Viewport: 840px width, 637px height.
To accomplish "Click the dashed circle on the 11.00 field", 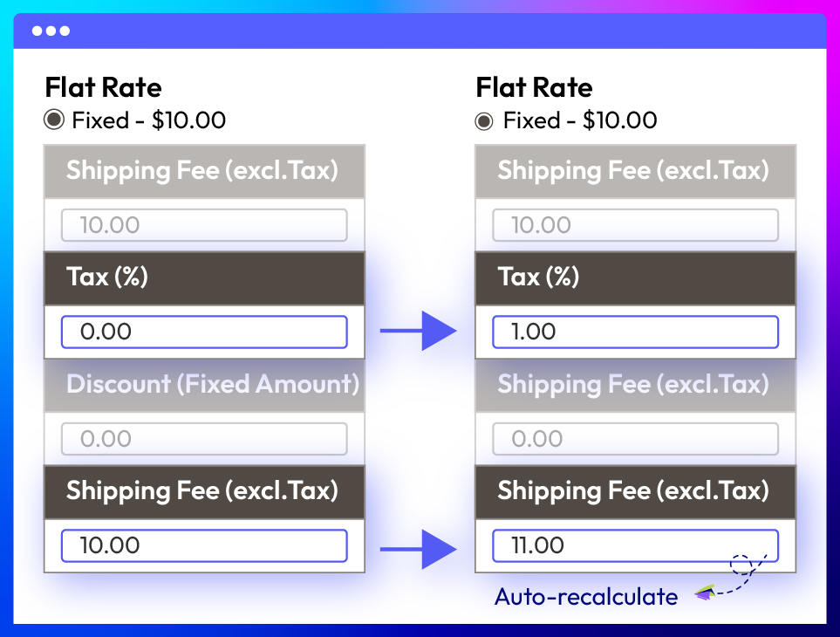I will [x=742, y=564].
